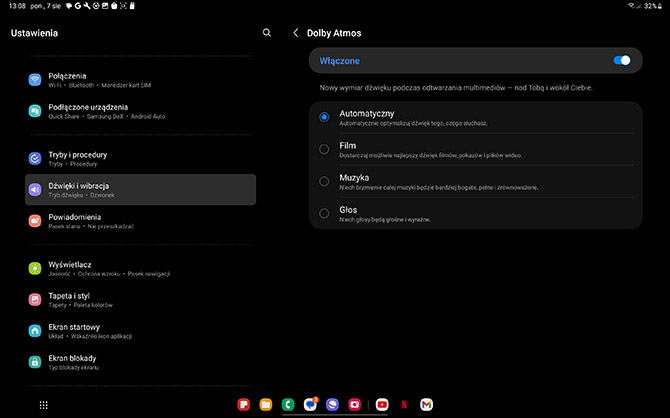Turn off the Włączone Dolby Atmos switch
This screenshot has width=670, height=418.
click(622, 60)
